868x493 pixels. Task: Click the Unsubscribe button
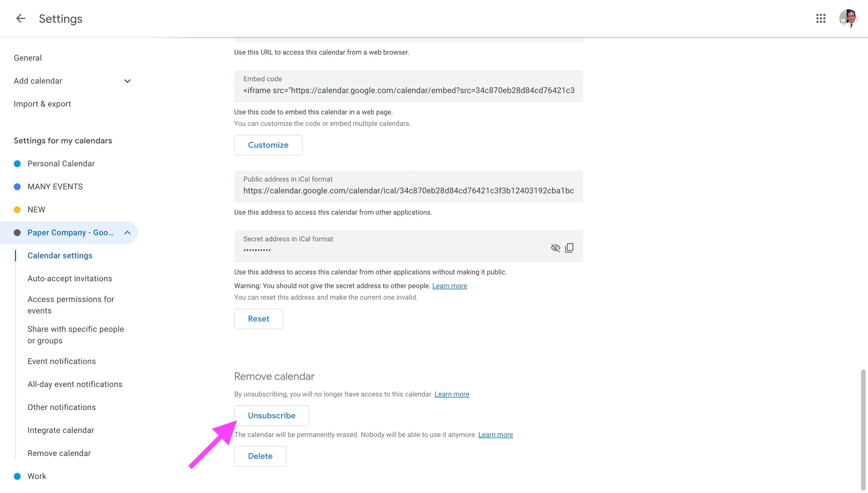point(272,415)
